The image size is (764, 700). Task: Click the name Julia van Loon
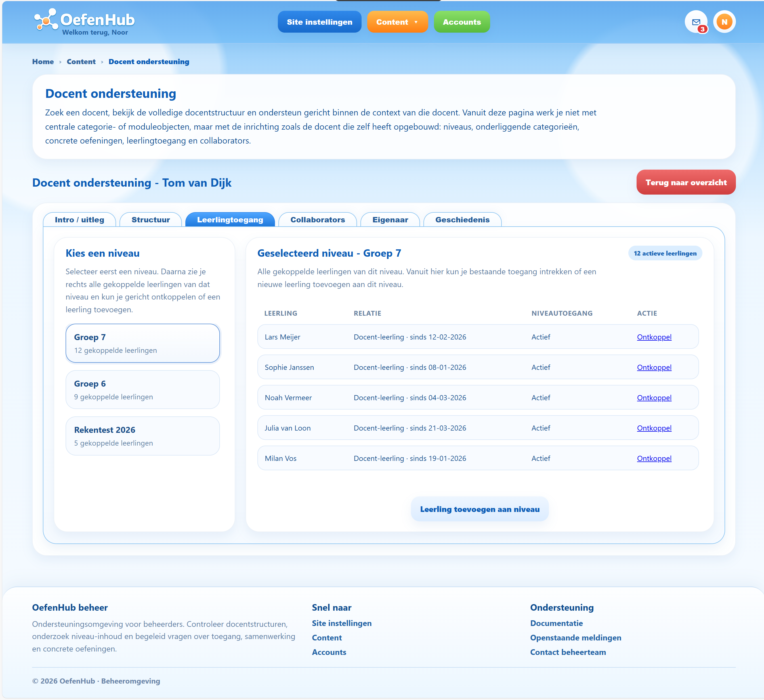pos(288,428)
